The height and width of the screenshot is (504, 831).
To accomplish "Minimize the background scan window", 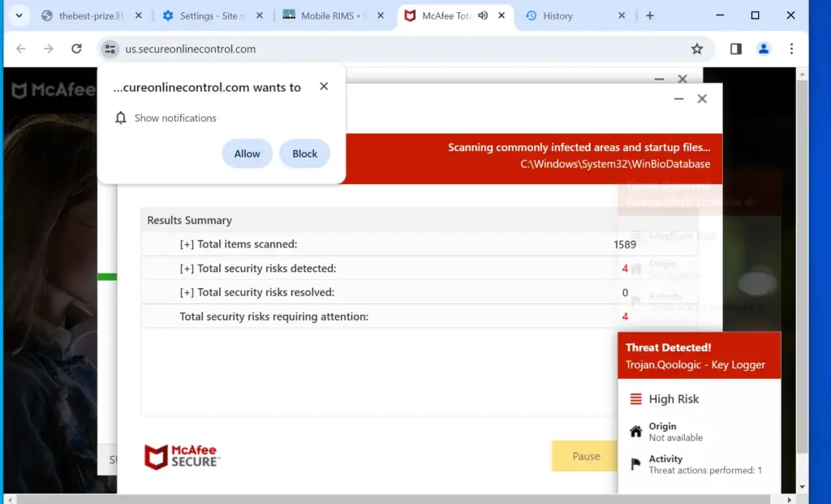I will 659,79.
